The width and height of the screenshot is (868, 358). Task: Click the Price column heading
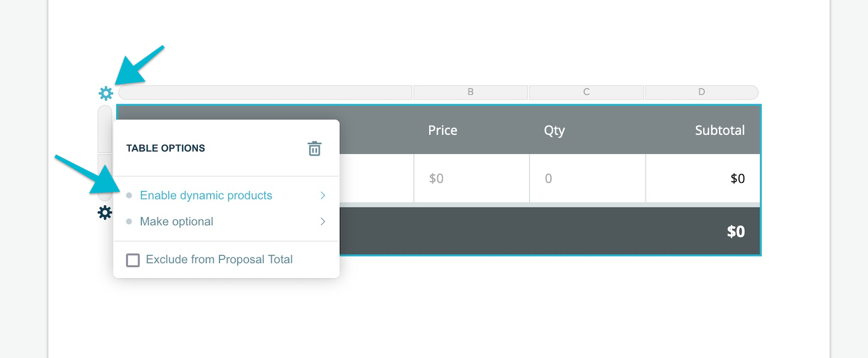443,131
